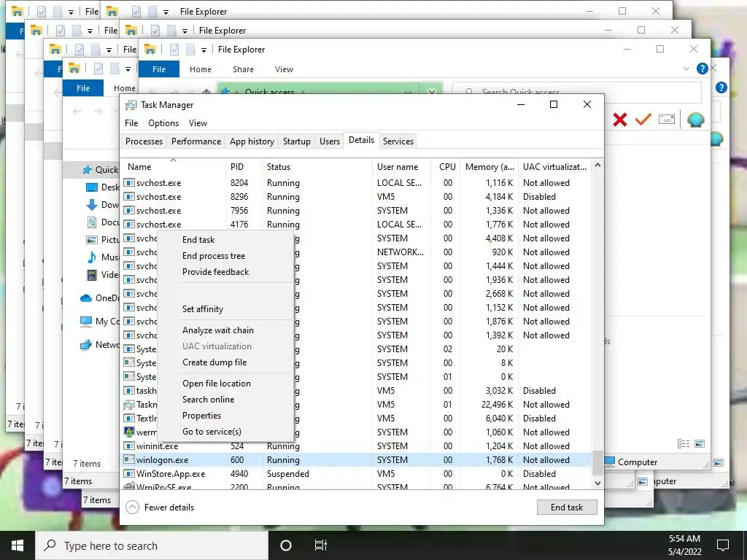This screenshot has height=560, width=747.
Task: Select End process tree option
Action: [x=214, y=256]
